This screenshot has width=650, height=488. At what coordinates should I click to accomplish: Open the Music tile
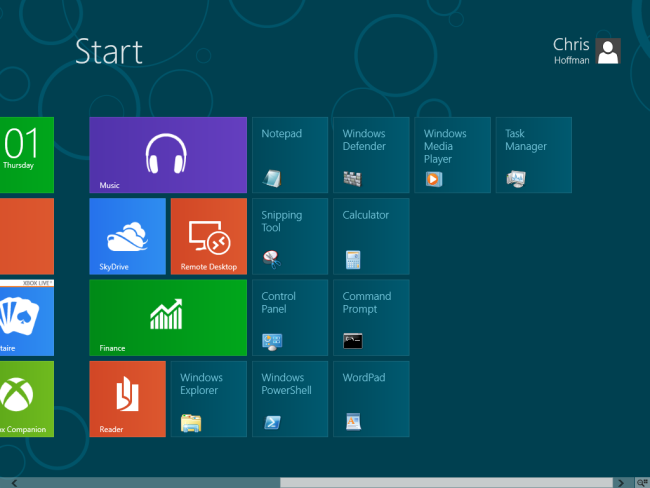(x=168, y=155)
